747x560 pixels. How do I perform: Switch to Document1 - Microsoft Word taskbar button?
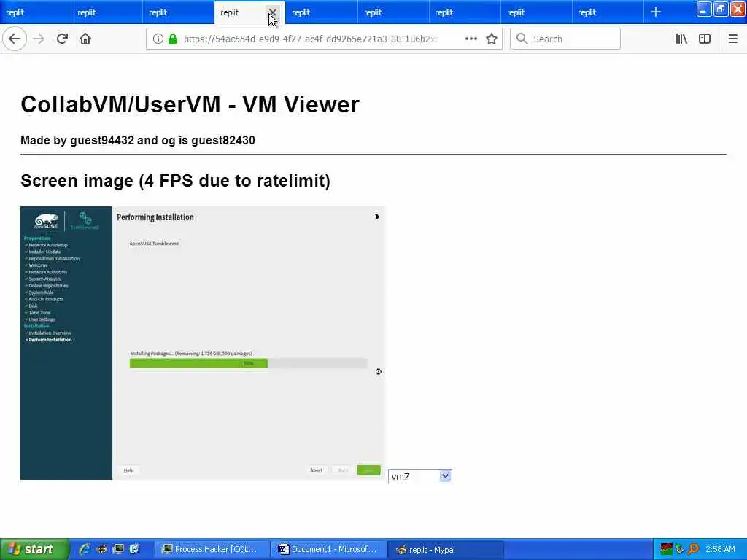pyautogui.click(x=329, y=549)
